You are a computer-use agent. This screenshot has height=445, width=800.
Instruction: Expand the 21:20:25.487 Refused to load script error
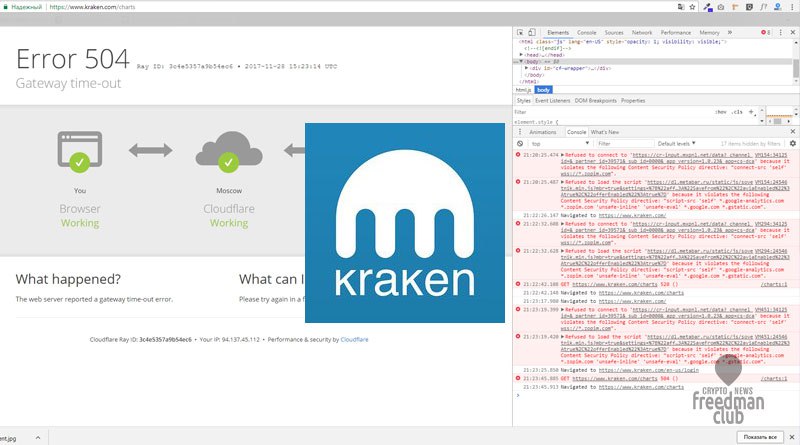coord(562,182)
